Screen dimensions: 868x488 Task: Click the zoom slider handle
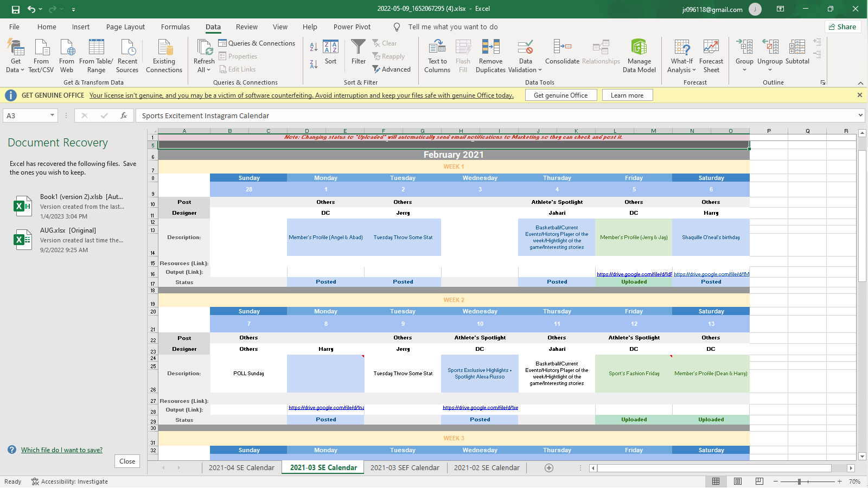tap(799, 481)
